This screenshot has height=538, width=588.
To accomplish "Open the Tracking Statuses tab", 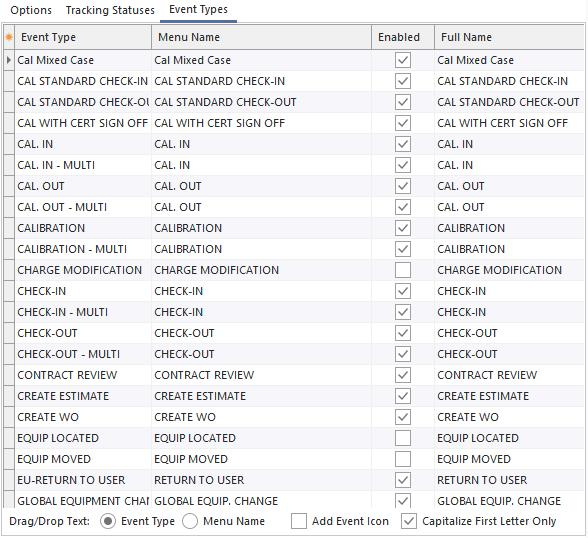I will 110,10.
